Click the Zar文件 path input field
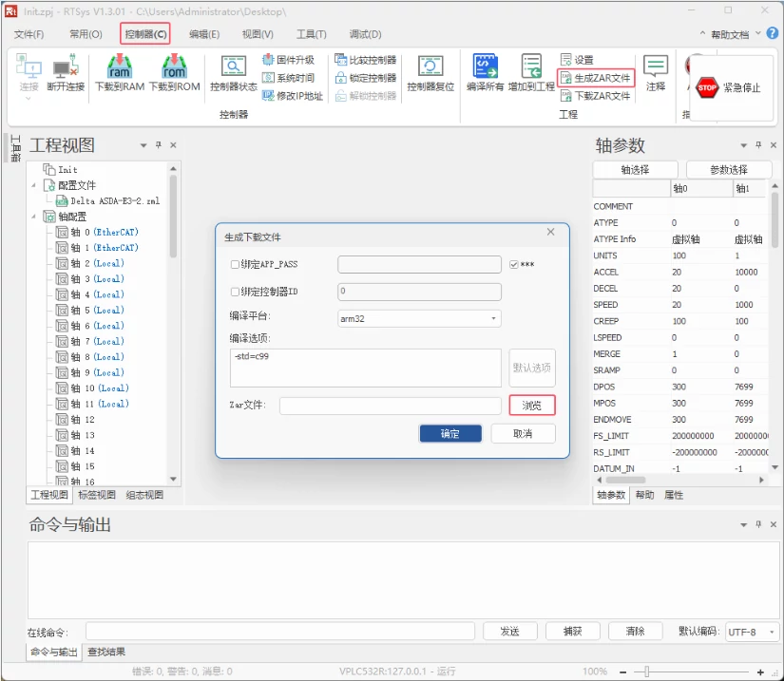 pyautogui.click(x=390, y=406)
